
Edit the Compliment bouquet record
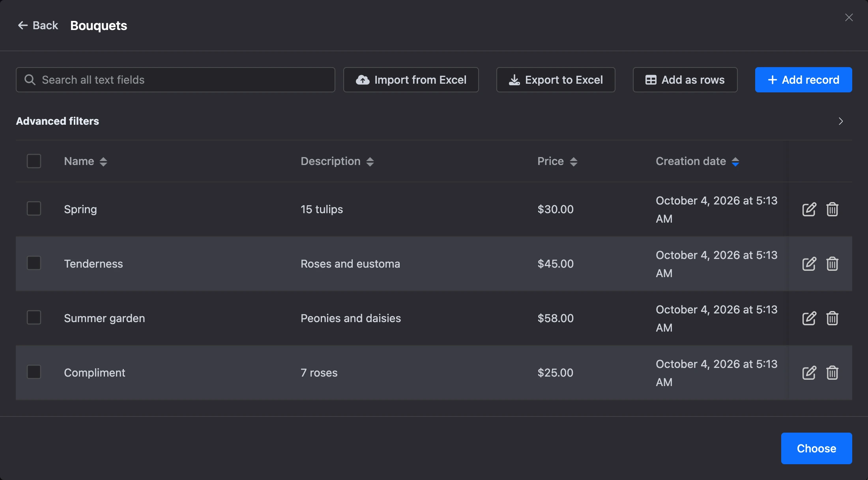[x=809, y=373]
